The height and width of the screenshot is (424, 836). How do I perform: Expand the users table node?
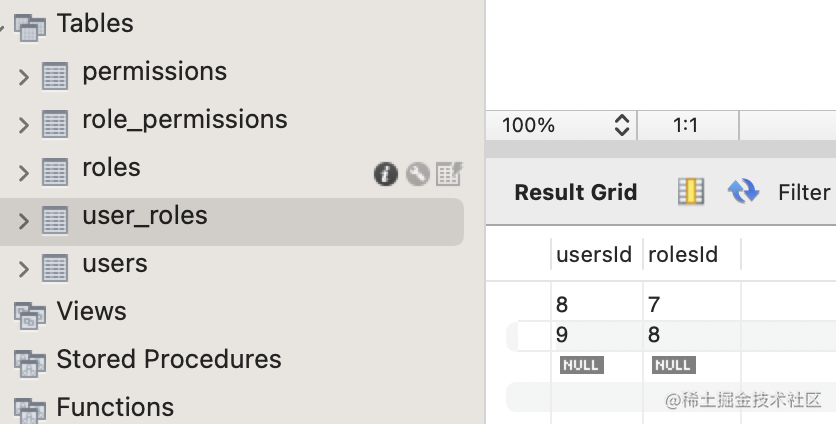click(x=24, y=268)
